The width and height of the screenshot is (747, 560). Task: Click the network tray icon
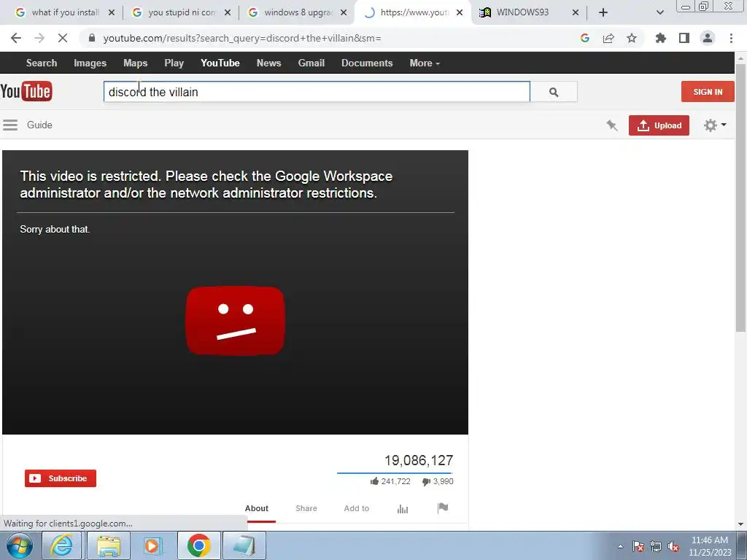[656, 546]
